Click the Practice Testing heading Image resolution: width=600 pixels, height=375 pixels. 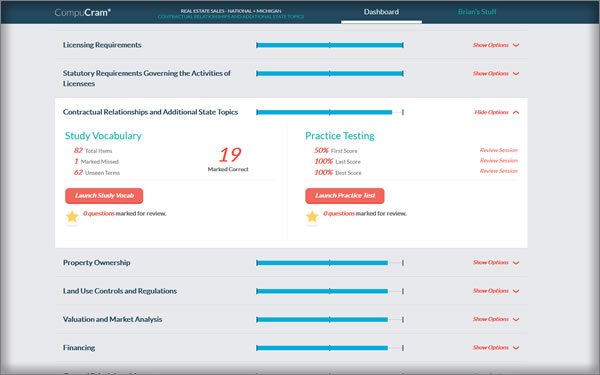[340, 135]
